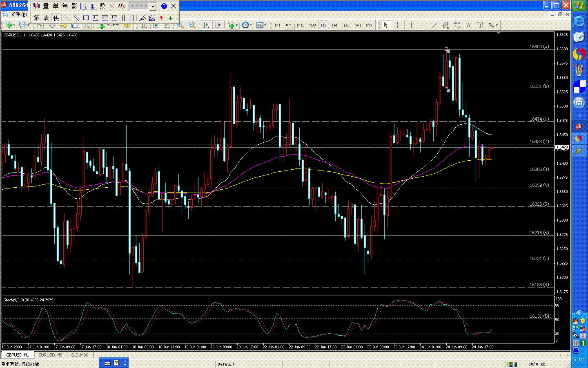Click the Windows flag logo button
Viewport: 588px width, 368px height.
pyautogui.click(x=579, y=6)
